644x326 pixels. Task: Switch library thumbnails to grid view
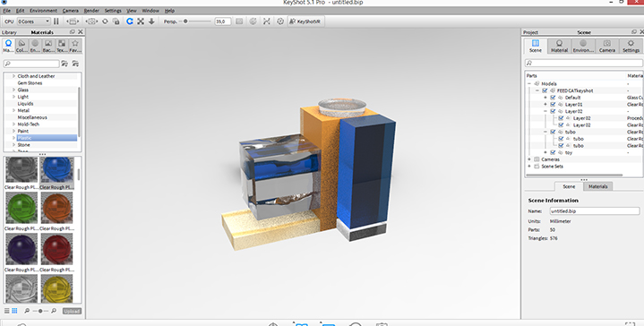coord(14,311)
